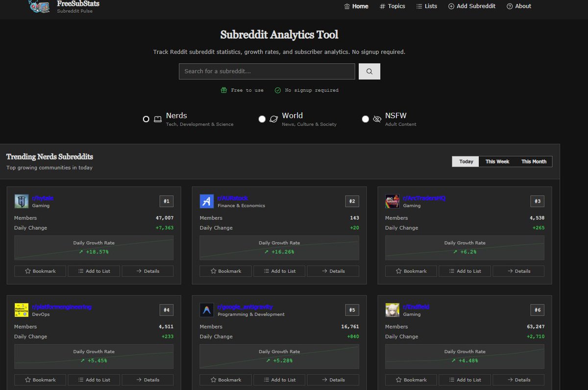
Task: Bookmark the #2 Finance & Economics subreddit
Action: click(225, 271)
